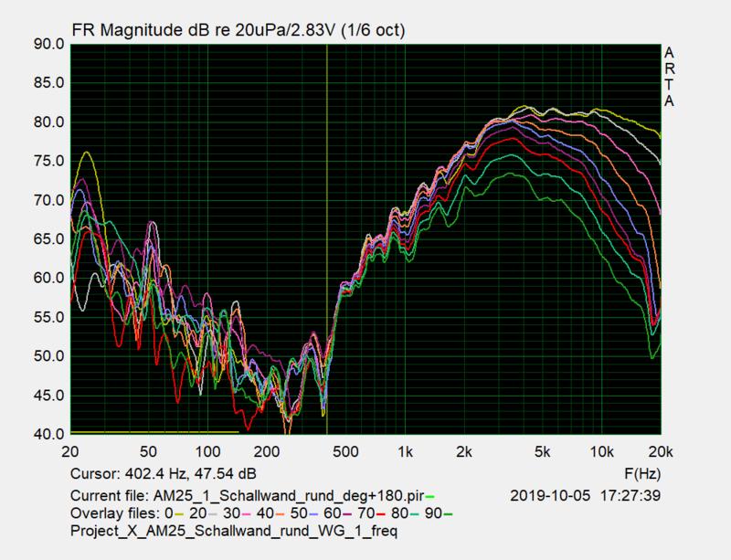Screen dimensions: 731x560
Task: Click the chart title 'FR Magnitude dB re 20uPa/2.83V'
Action: click(206, 30)
